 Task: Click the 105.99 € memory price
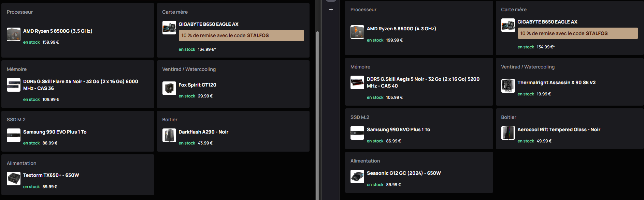(395, 97)
